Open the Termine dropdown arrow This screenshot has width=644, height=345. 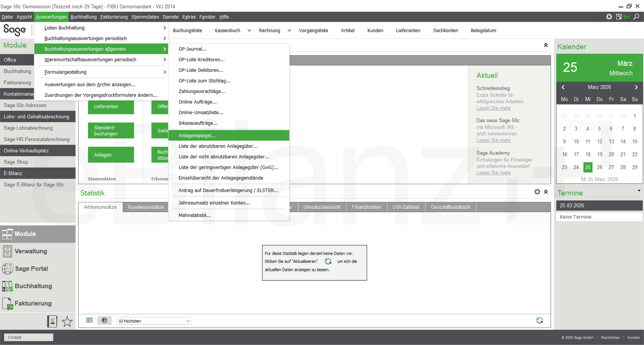pyautogui.click(x=639, y=191)
